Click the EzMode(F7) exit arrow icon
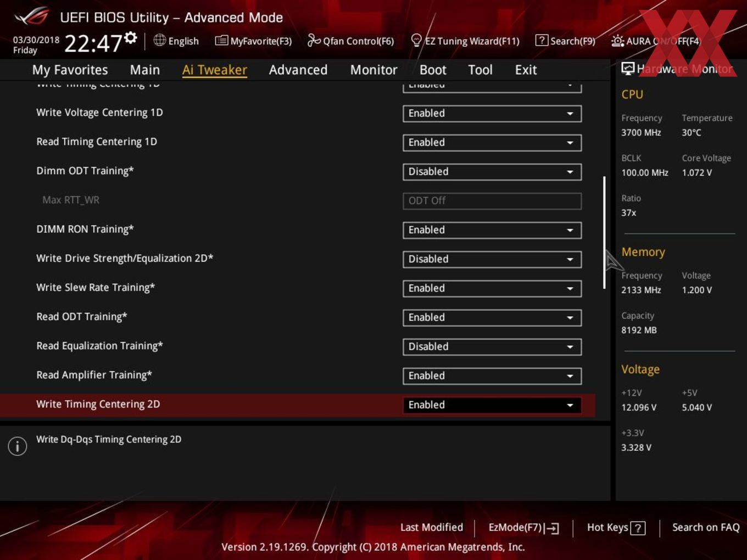The image size is (747, 560). coord(552,528)
